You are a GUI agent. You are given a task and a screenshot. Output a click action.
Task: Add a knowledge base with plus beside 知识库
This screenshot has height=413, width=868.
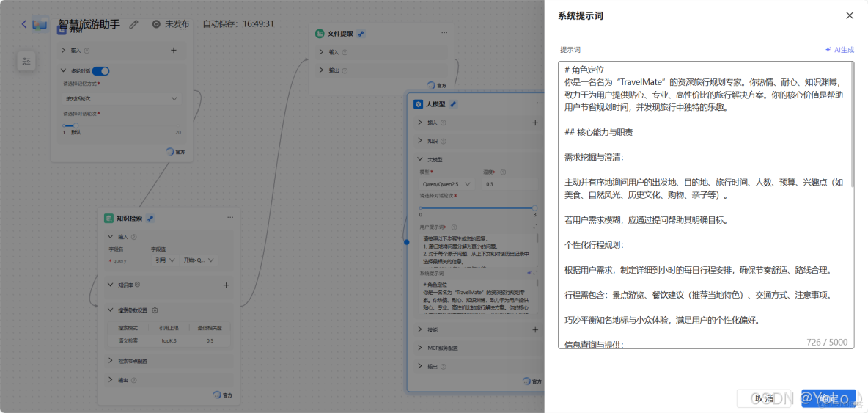[x=226, y=285]
